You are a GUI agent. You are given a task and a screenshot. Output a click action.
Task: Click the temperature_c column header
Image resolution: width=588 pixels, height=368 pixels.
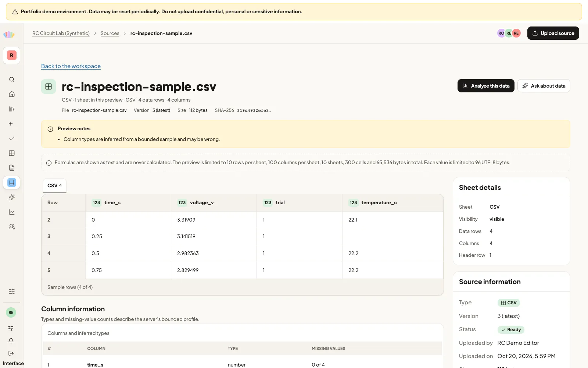392,203
